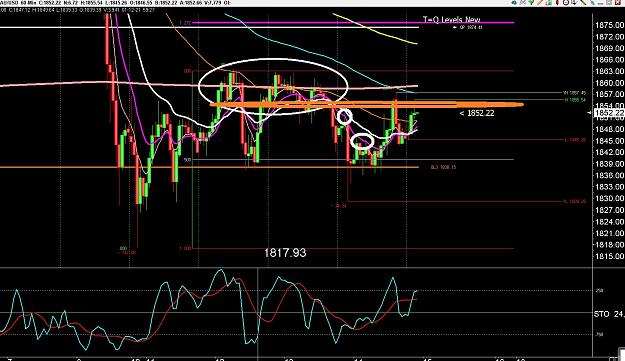This screenshot has height=361, width=625.
Task: Click the 000 Fibonacci level label
Action: point(188,71)
